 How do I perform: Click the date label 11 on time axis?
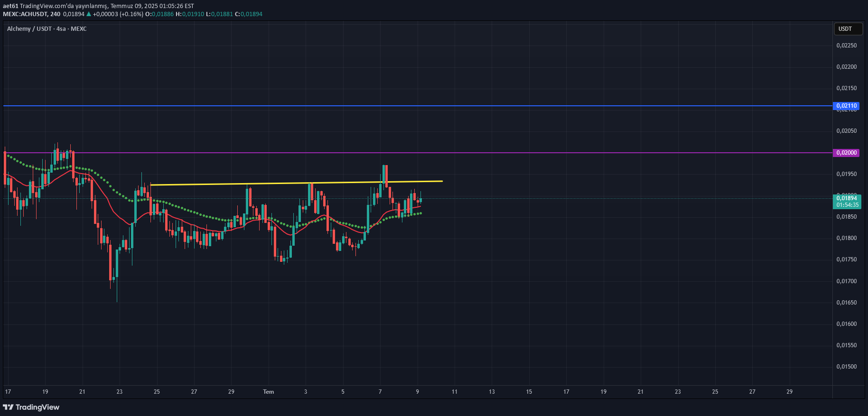(x=455, y=392)
